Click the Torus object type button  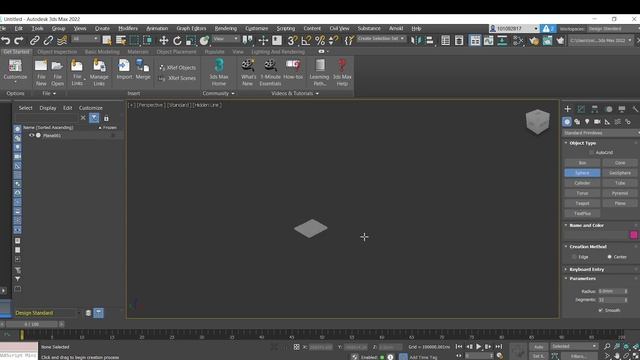coord(582,193)
